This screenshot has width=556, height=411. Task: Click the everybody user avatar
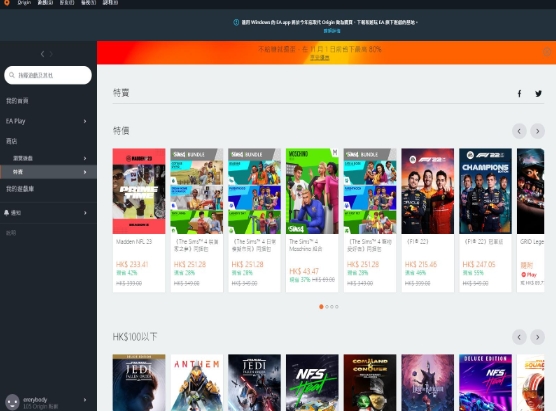point(12,402)
